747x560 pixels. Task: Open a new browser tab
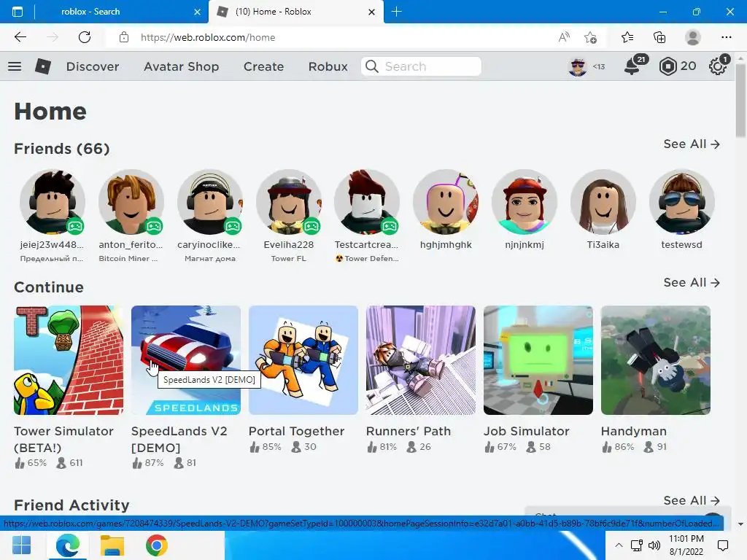point(396,12)
